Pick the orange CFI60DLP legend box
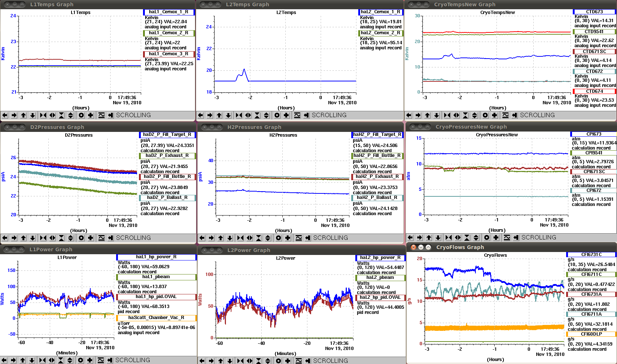Viewport: 617px width, 364px height. pos(591,334)
